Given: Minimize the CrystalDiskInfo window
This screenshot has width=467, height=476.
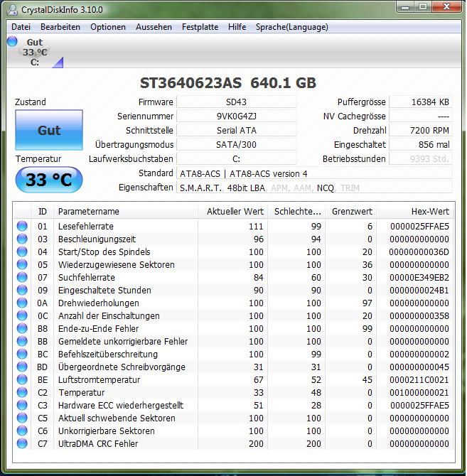Looking at the screenshot, I should tap(405, 6).
